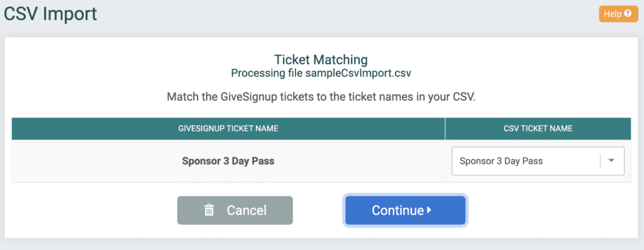Click the GIVESIGNUP TICKET NAME column header

pos(228,128)
